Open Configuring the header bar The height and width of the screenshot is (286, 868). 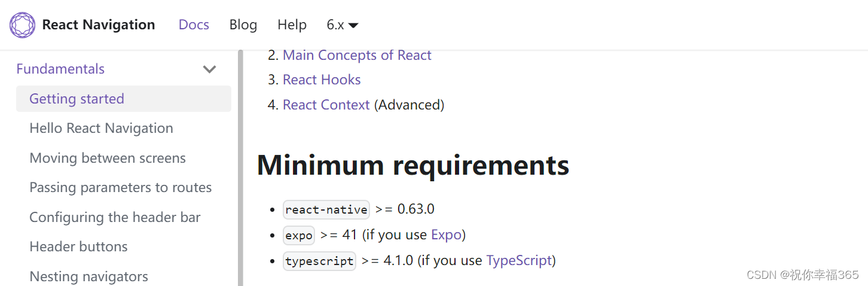115,217
